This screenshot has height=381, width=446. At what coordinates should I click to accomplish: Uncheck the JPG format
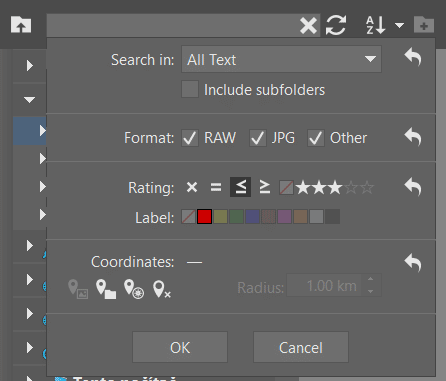[258, 138]
